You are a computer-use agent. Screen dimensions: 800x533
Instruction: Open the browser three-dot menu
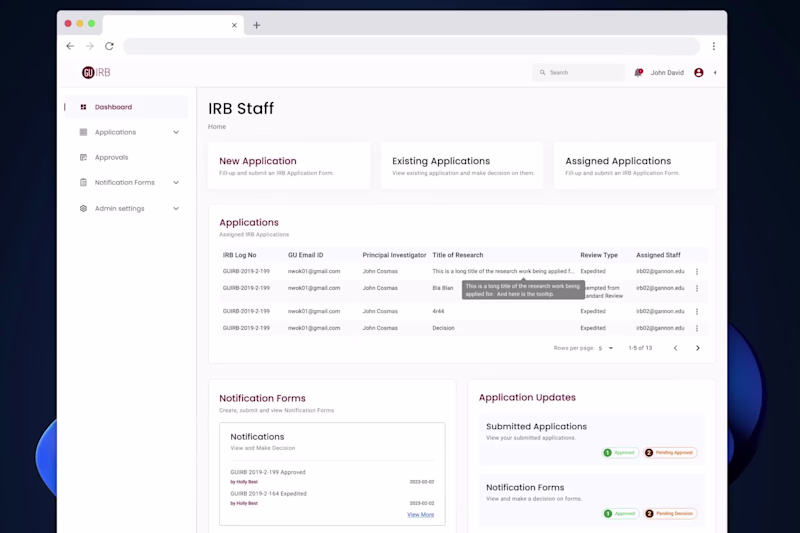tap(713, 46)
